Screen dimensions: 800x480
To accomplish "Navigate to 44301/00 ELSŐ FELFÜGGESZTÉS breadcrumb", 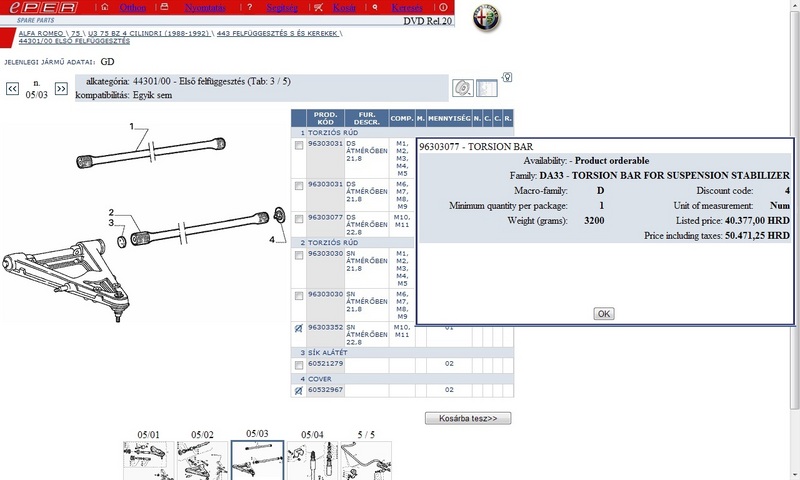I will [74, 41].
